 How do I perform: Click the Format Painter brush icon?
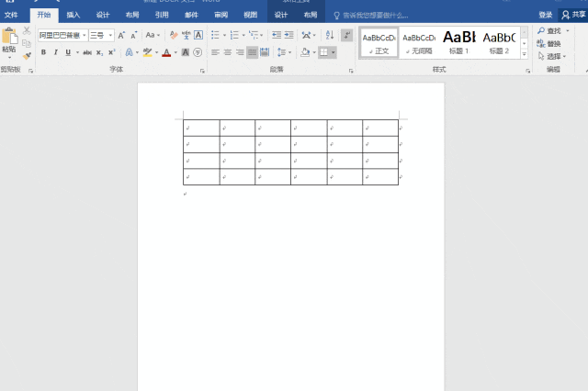27,55
